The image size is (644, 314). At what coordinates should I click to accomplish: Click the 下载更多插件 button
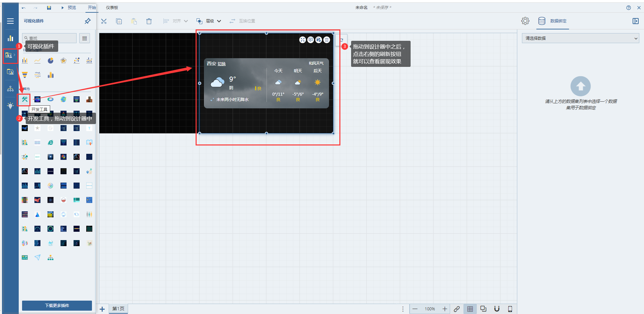(57, 305)
